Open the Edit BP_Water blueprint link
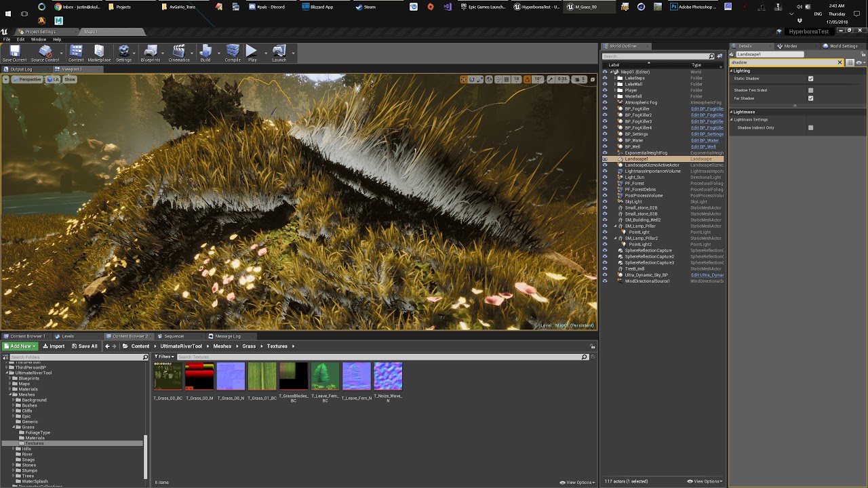 click(x=705, y=140)
